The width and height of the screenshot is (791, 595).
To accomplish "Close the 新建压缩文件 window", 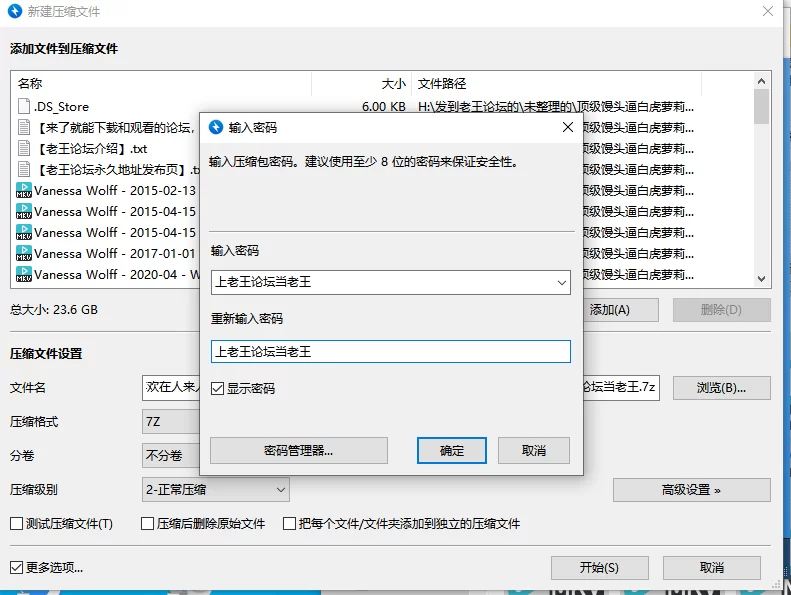I will tap(768, 11).
